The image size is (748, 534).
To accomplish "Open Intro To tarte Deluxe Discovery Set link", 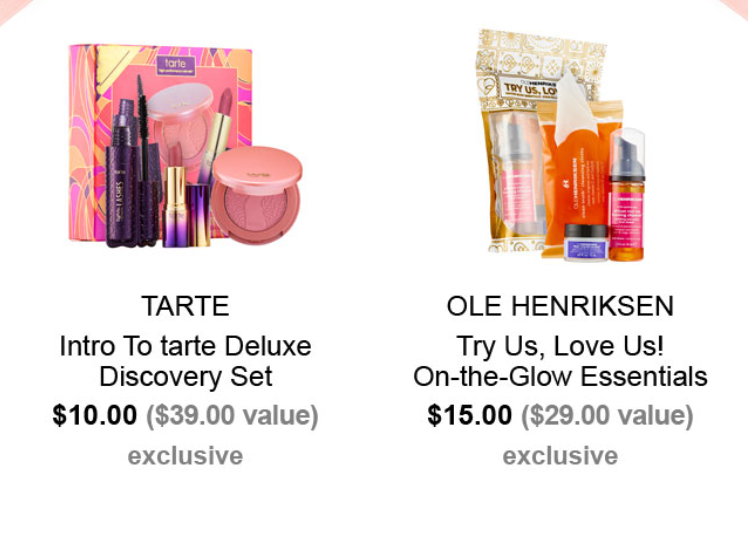I will click(x=185, y=361).
